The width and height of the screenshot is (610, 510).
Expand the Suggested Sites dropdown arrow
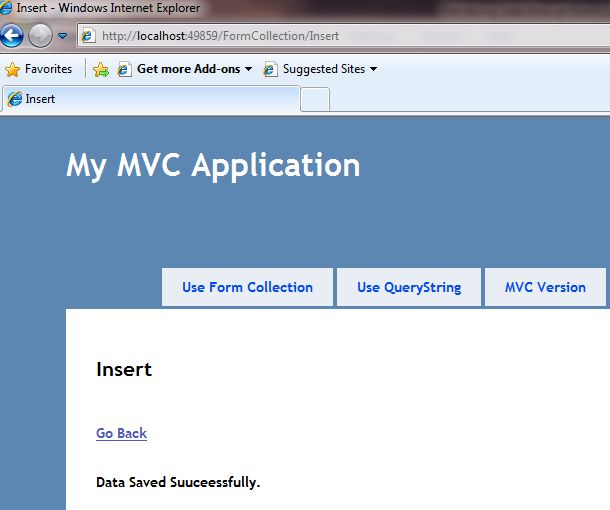[373, 69]
